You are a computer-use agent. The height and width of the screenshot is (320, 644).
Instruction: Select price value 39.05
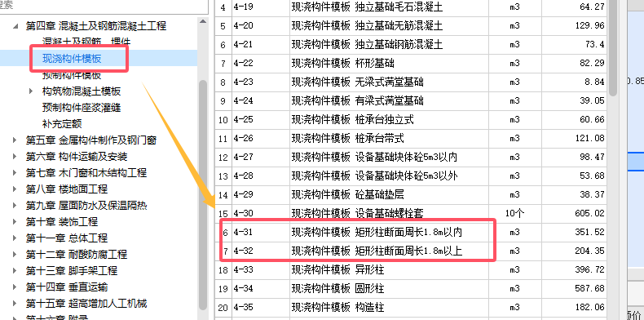click(574, 100)
